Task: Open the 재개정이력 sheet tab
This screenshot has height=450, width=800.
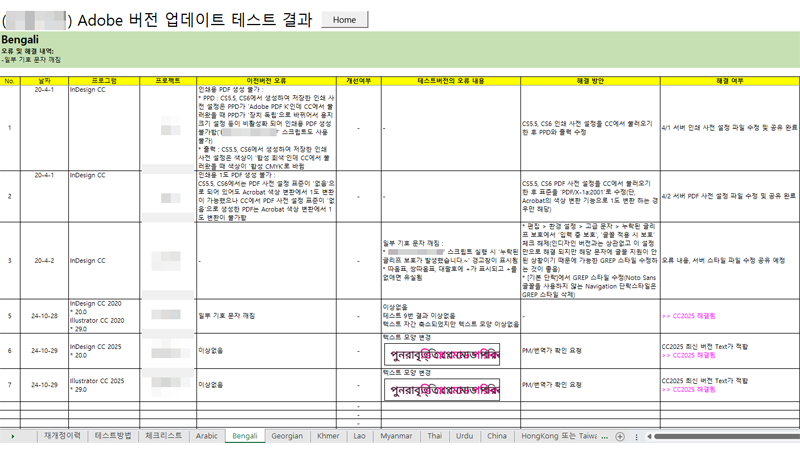Action: pyautogui.click(x=62, y=437)
